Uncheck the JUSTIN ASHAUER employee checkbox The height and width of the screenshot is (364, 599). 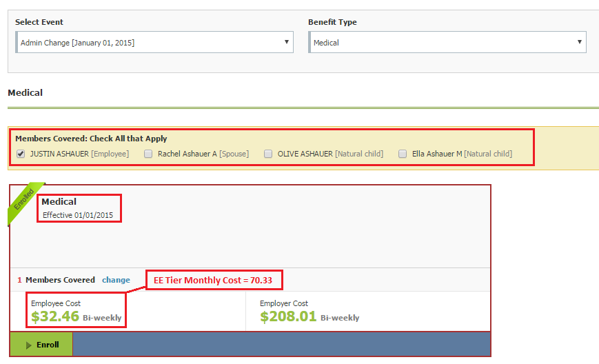click(x=21, y=154)
